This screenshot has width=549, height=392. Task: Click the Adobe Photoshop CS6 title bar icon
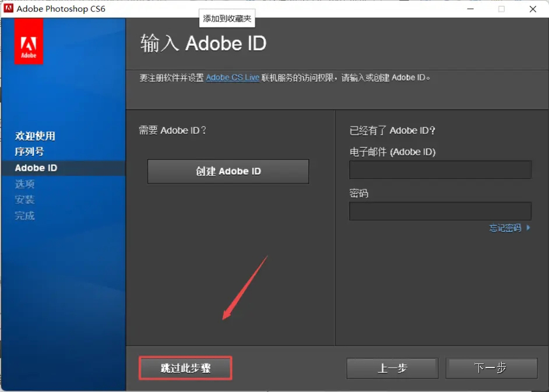pos(8,9)
